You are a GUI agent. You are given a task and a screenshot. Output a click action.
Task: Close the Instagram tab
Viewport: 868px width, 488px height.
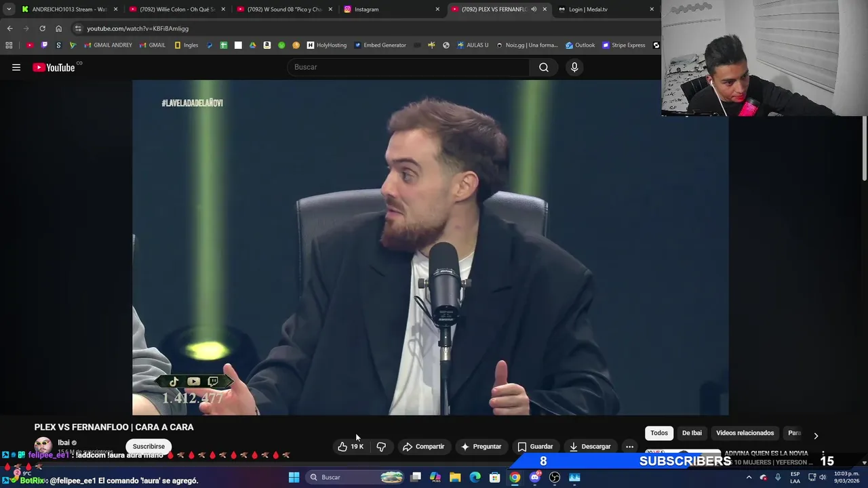pyautogui.click(x=437, y=9)
